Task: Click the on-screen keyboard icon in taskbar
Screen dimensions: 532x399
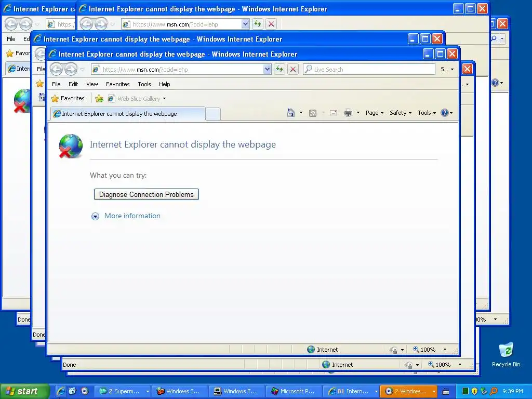Action: (446, 392)
